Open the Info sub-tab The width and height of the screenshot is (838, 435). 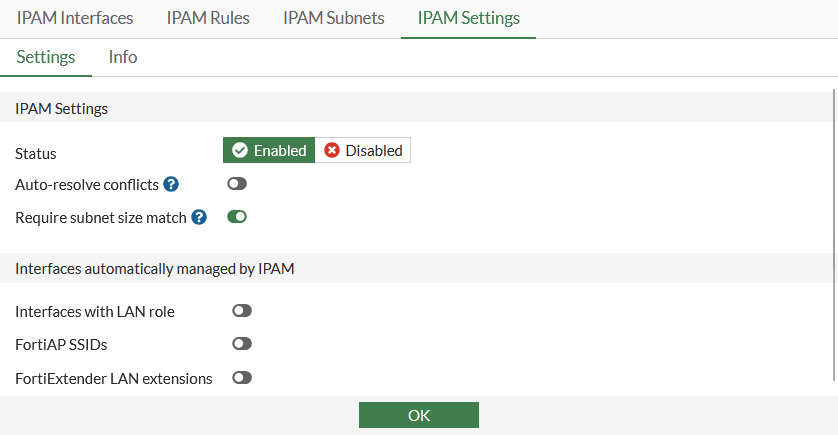tap(123, 57)
